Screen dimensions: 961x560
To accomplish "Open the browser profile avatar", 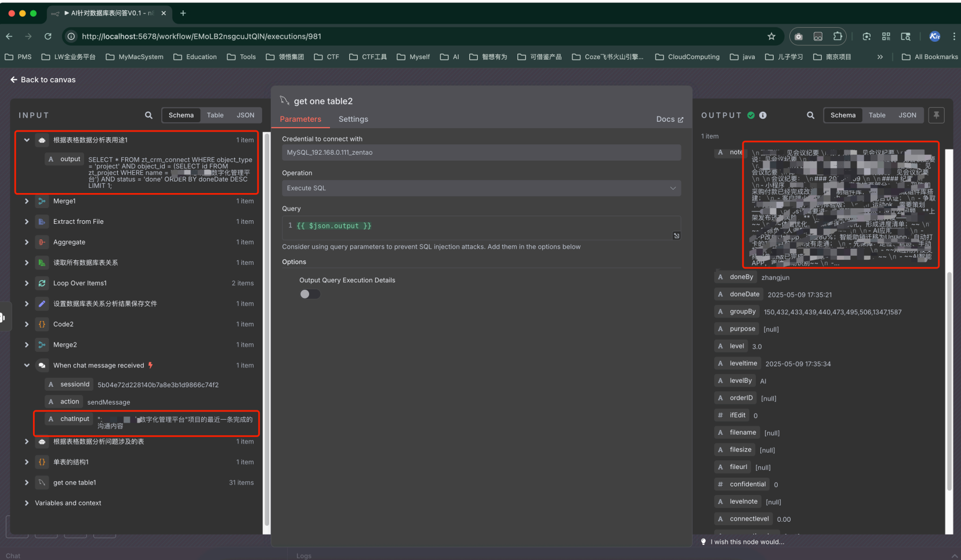I will (x=935, y=36).
